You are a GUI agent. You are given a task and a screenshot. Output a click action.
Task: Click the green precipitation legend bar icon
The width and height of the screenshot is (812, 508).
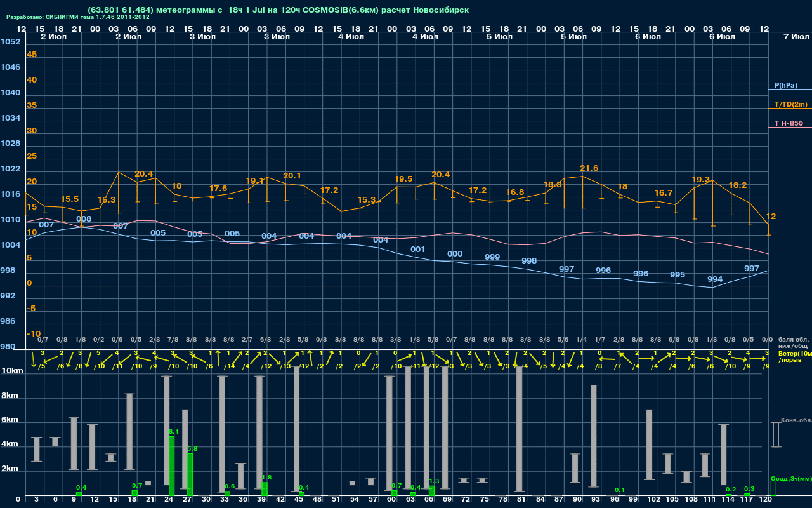click(x=773, y=488)
